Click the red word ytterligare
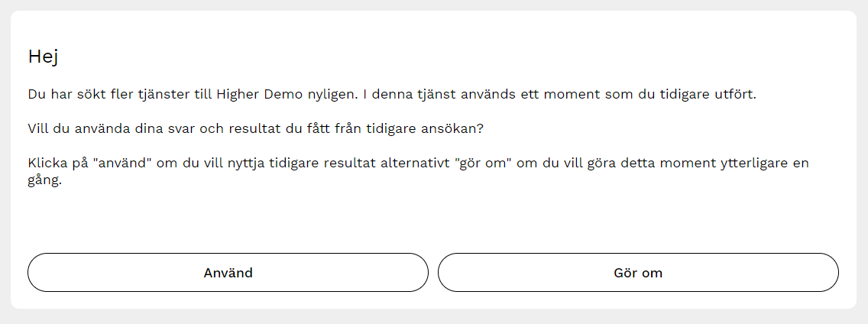 pos(742,163)
